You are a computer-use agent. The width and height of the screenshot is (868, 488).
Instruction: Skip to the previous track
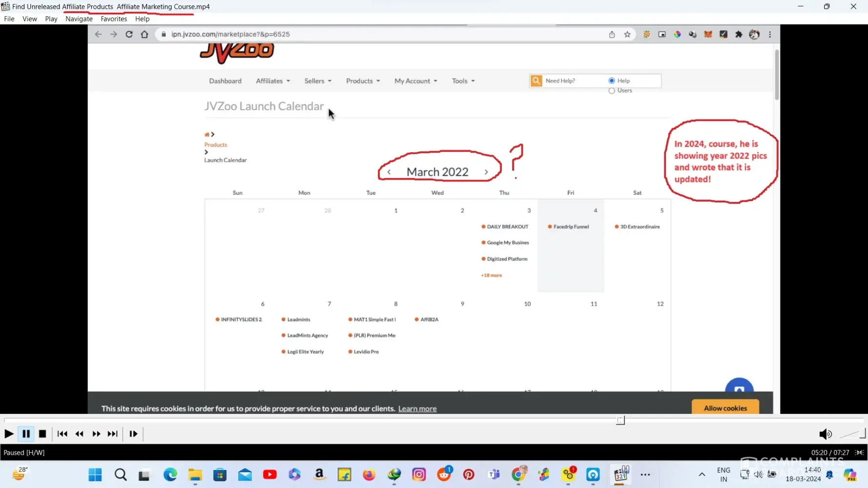pos(62,434)
